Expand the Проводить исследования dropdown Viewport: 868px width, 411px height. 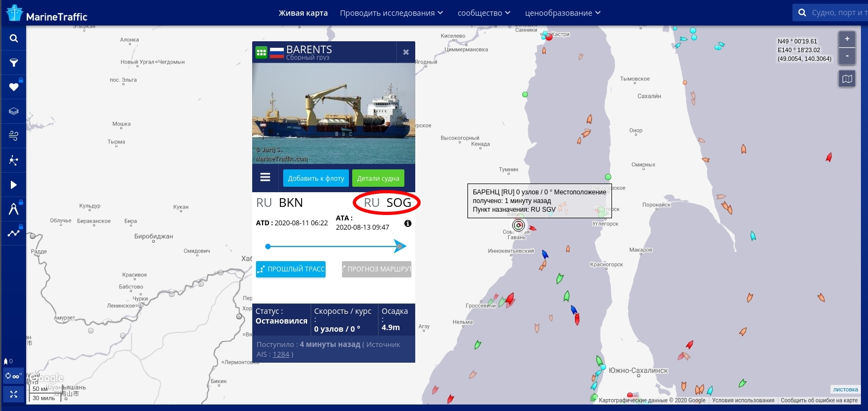point(391,13)
